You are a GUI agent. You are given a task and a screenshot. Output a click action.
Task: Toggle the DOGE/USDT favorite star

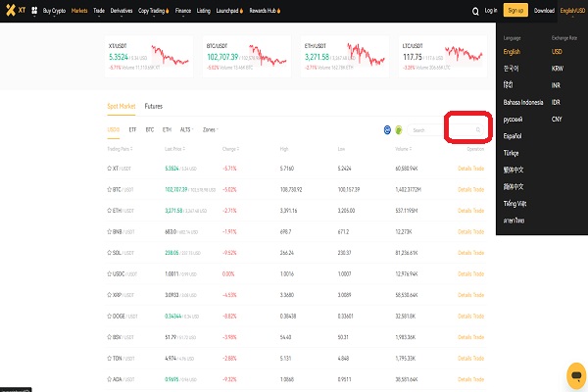[110, 317]
